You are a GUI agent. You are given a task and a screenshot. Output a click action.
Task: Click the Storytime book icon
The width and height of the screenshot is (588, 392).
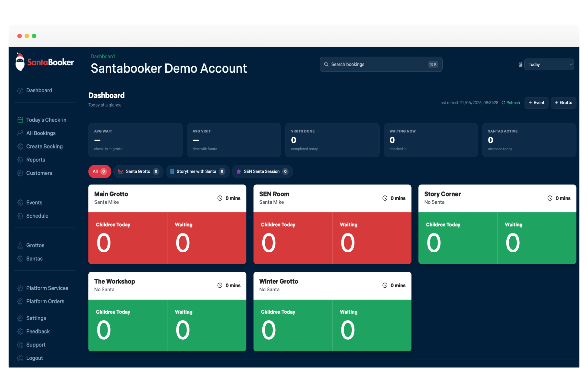coord(172,171)
